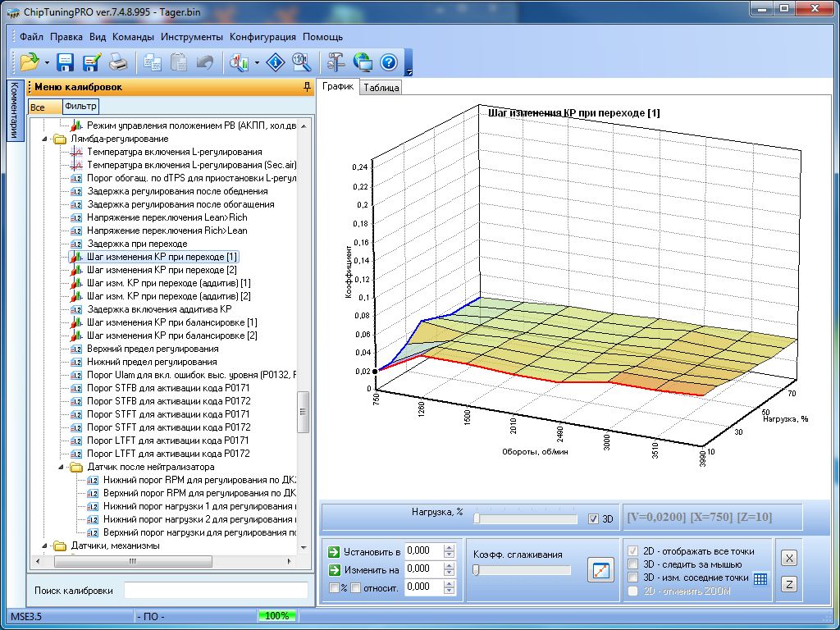This screenshot has height=630, width=840.
Task: Enable '3D - следить за мышью' checkbox
Action: pos(633,564)
